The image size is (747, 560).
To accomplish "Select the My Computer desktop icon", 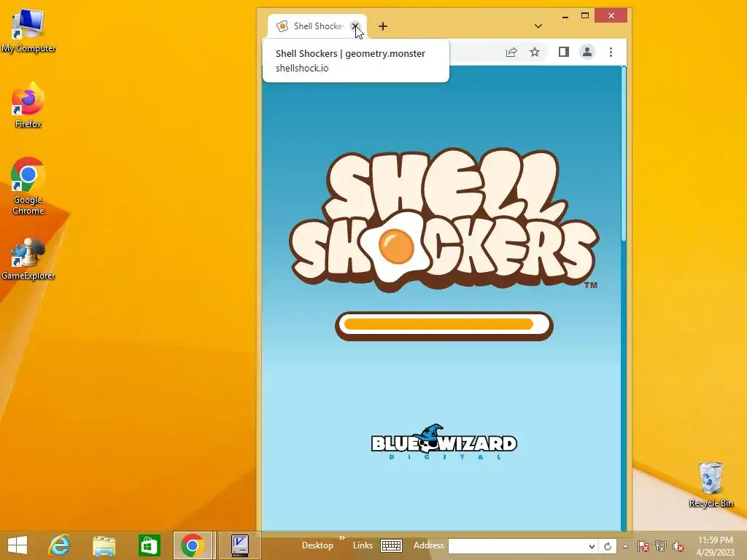I will 28,31.
